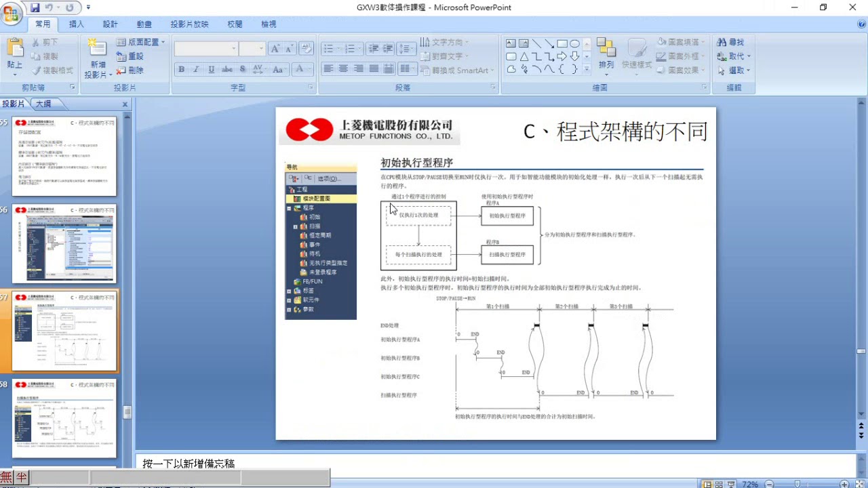This screenshot has height=488, width=868.
Task: Open the Arrange (排列) menu
Action: [606, 56]
